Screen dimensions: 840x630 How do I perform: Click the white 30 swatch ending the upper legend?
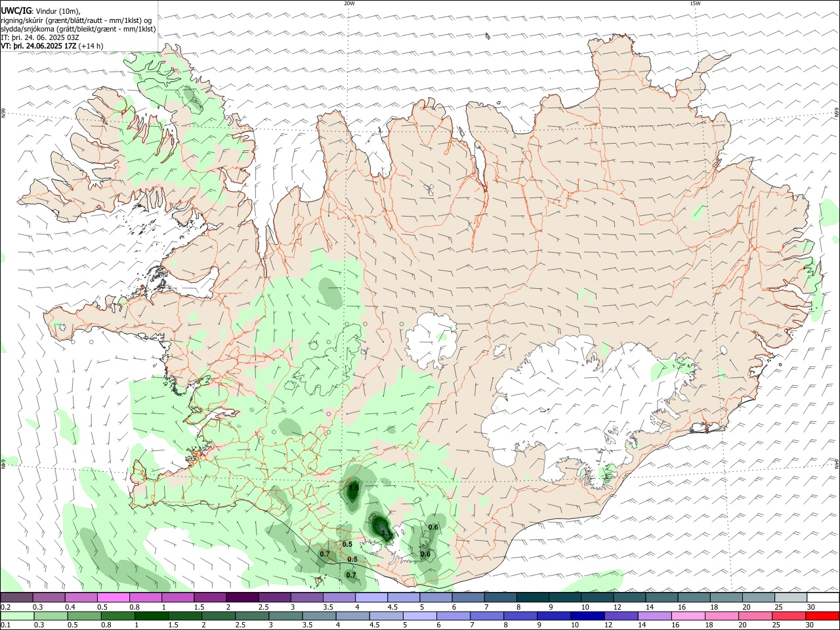[x=822, y=598]
